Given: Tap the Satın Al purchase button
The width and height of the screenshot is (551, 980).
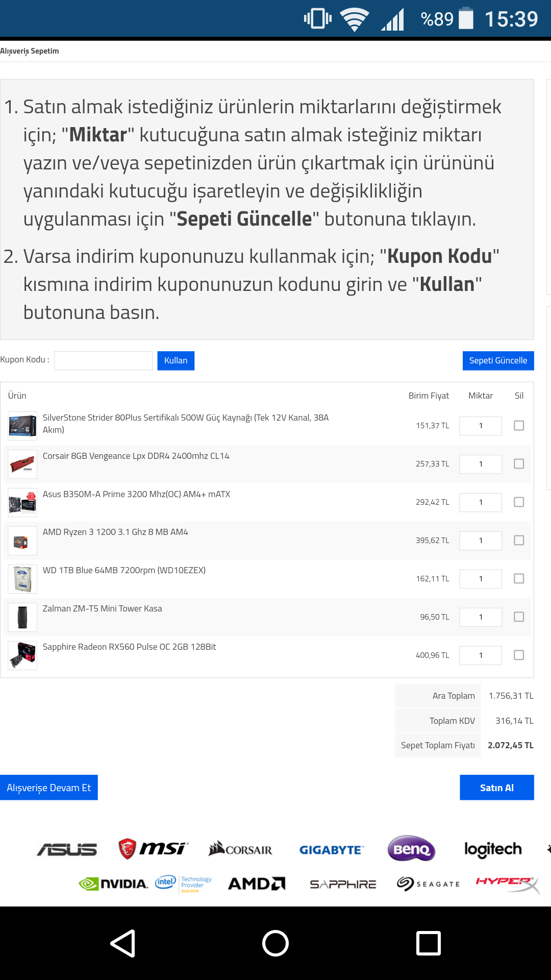Looking at the screenshot, I should [496, 788].
